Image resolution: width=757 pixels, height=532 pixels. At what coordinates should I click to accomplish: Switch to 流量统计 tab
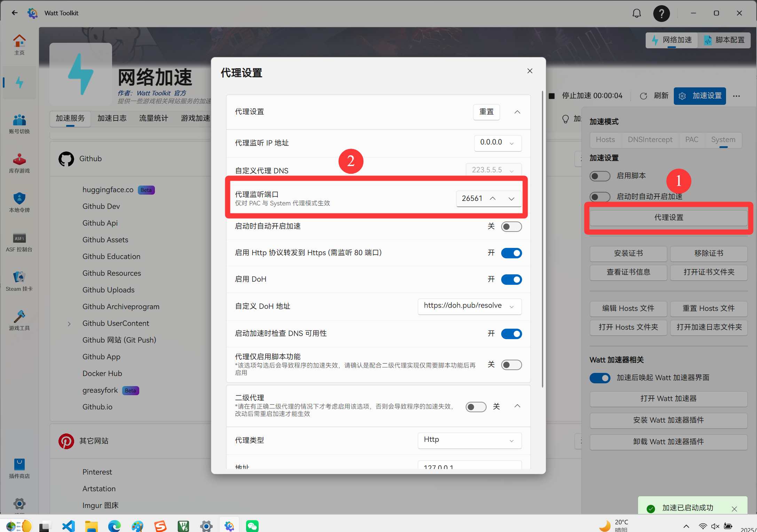click(153, 118)
